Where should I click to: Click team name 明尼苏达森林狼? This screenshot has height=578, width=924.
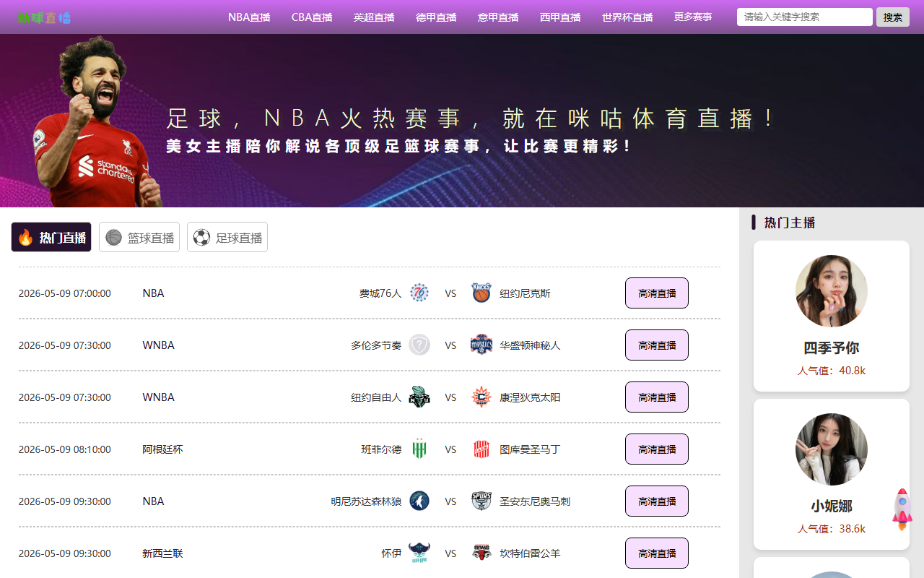tap(366, 501)
